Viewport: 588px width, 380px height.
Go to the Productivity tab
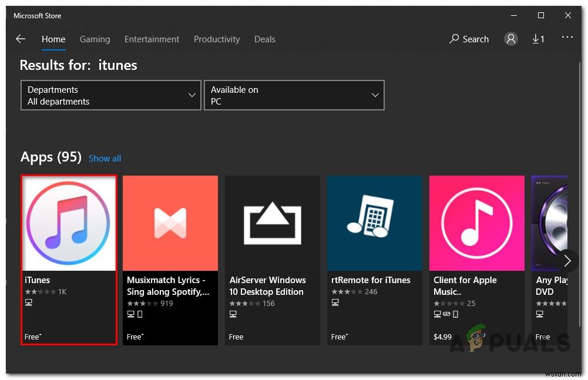pos(217,39)
